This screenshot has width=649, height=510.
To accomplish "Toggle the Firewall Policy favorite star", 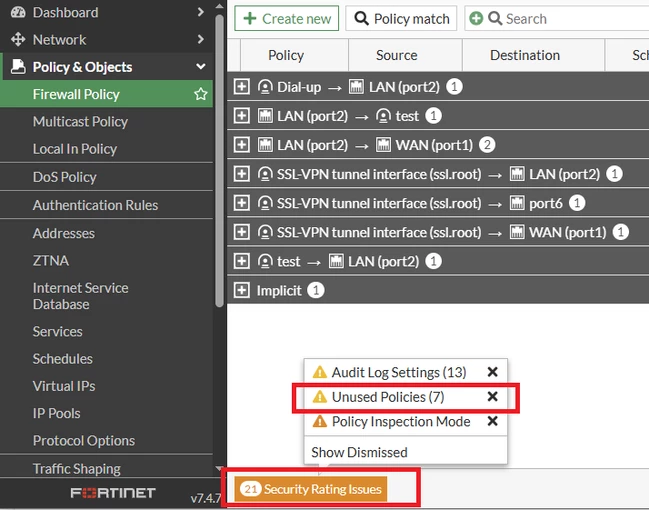I will click(x=201, y=94).
